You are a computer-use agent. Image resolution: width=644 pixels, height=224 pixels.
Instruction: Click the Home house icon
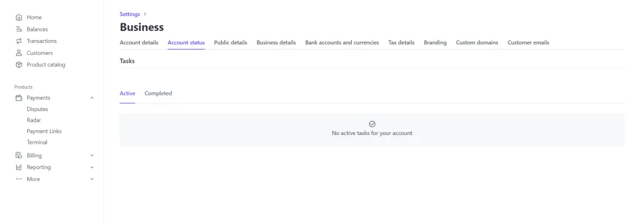18,17
